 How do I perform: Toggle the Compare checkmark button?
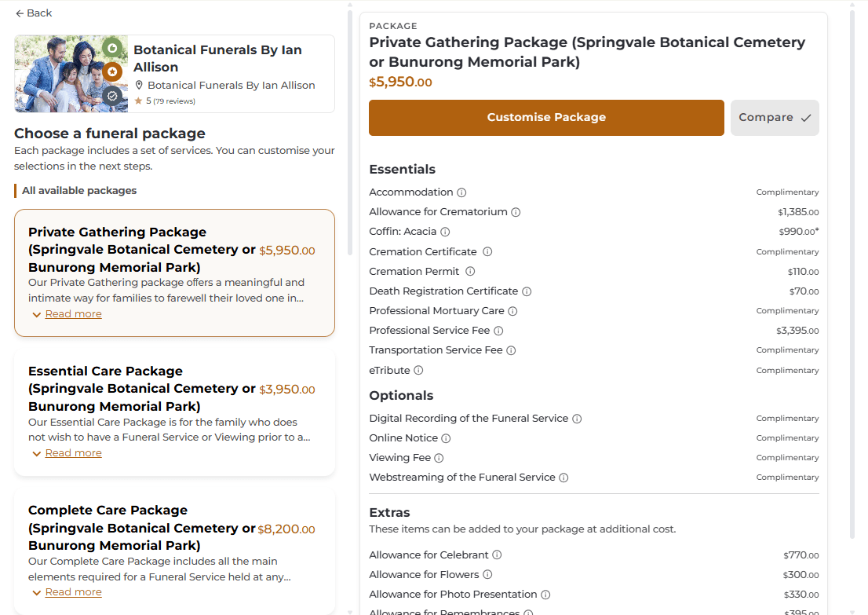[775, 118]
